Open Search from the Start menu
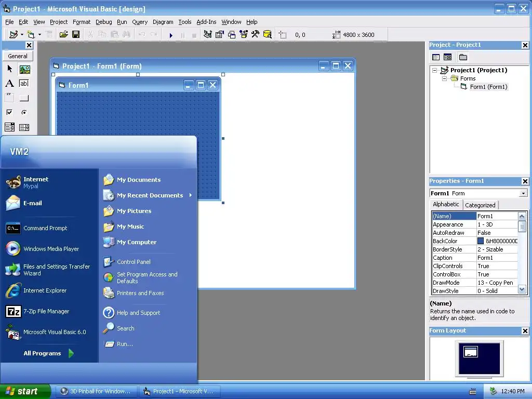This screenshot has width=532, height=399. 125,328
